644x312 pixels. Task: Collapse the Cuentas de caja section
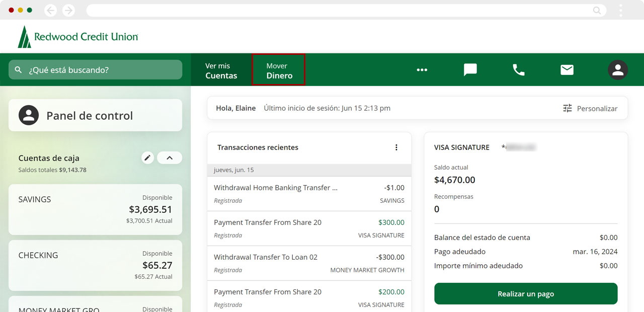[x=170, y=158]
